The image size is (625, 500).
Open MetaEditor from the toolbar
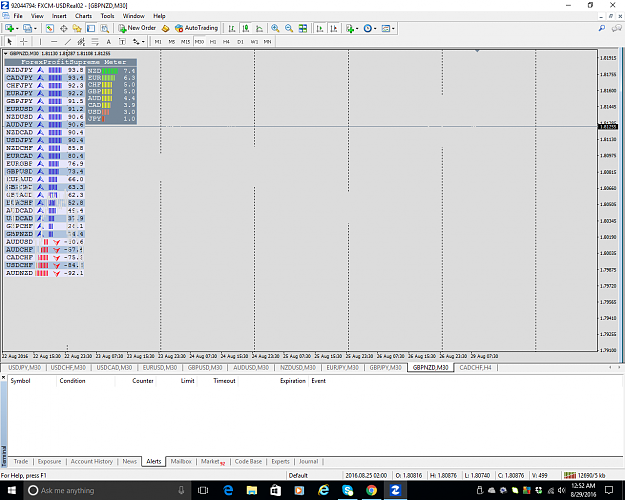pos(165,28)
